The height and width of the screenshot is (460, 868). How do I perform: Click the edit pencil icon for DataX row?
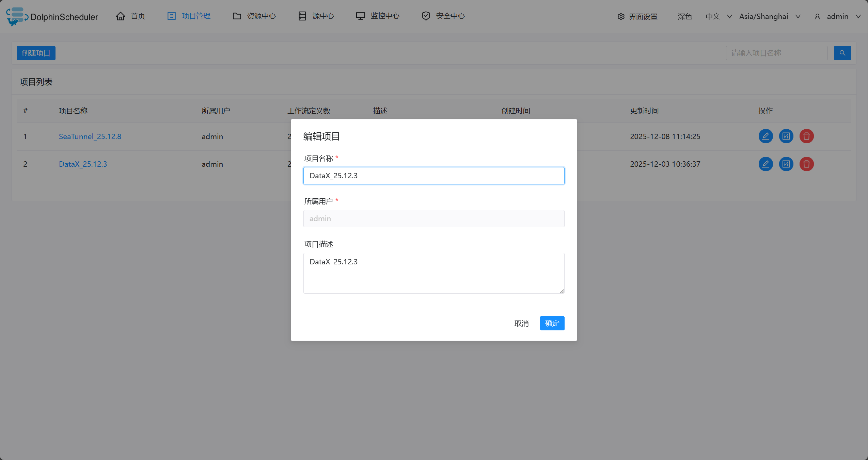click(x=766, y=164)
